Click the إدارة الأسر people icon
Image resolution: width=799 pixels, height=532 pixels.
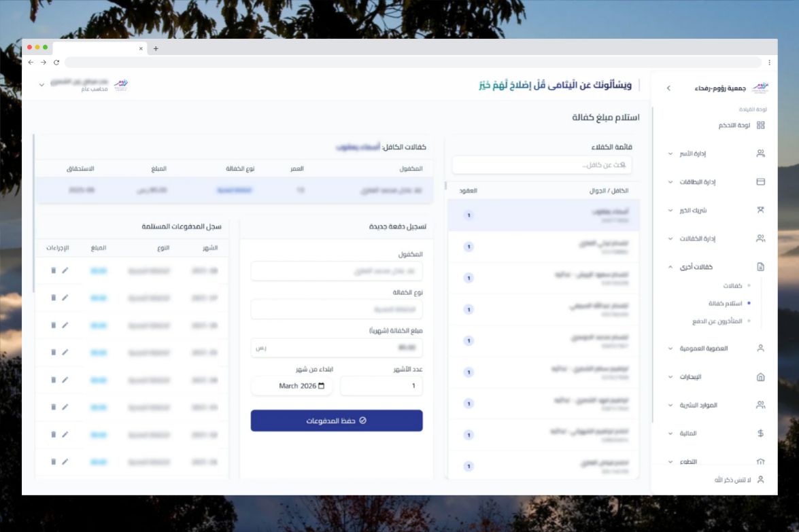click(x=760, y=154)
